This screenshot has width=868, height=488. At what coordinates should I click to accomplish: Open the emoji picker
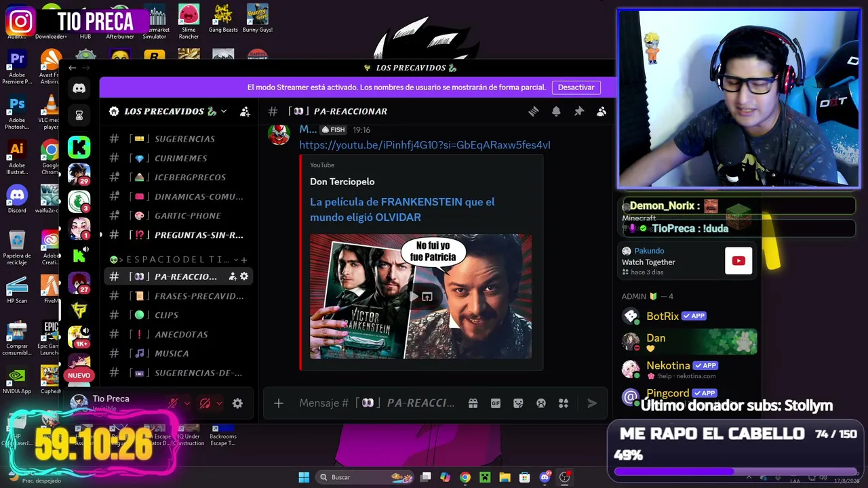(x=541, y=403)
